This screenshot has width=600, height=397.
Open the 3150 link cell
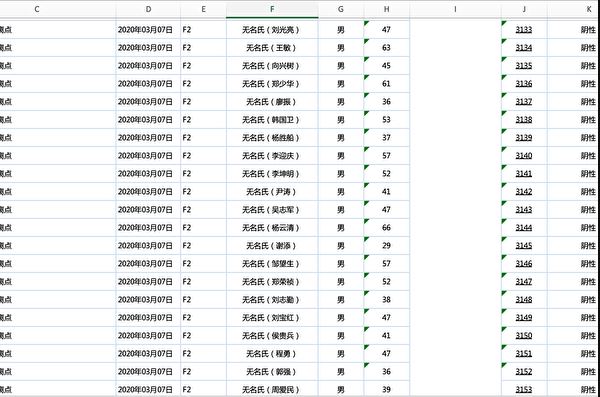524,336
